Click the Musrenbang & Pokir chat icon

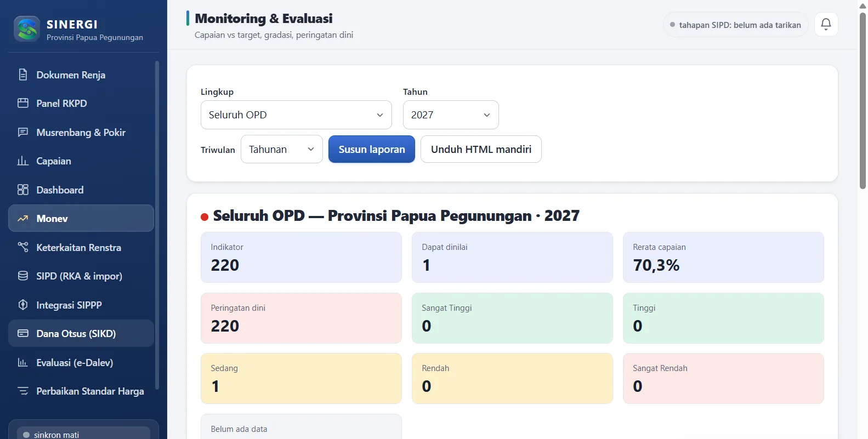[23, 132]
